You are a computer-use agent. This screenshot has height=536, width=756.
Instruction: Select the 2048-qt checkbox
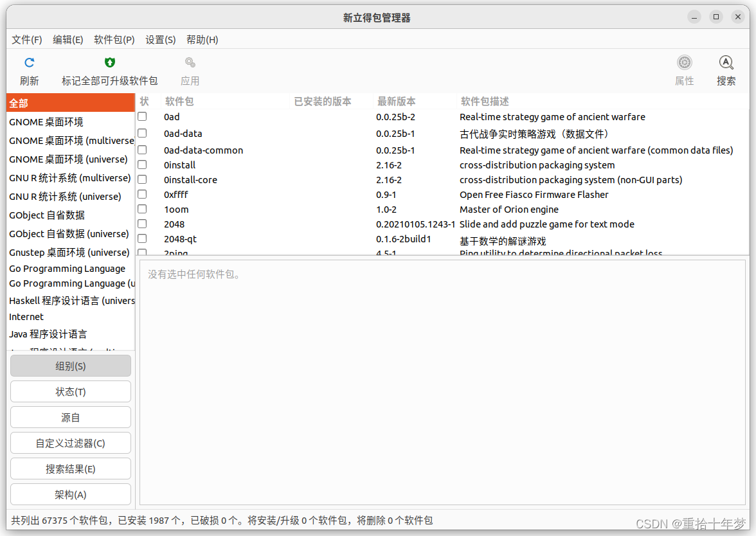click(x=142, y=238)
